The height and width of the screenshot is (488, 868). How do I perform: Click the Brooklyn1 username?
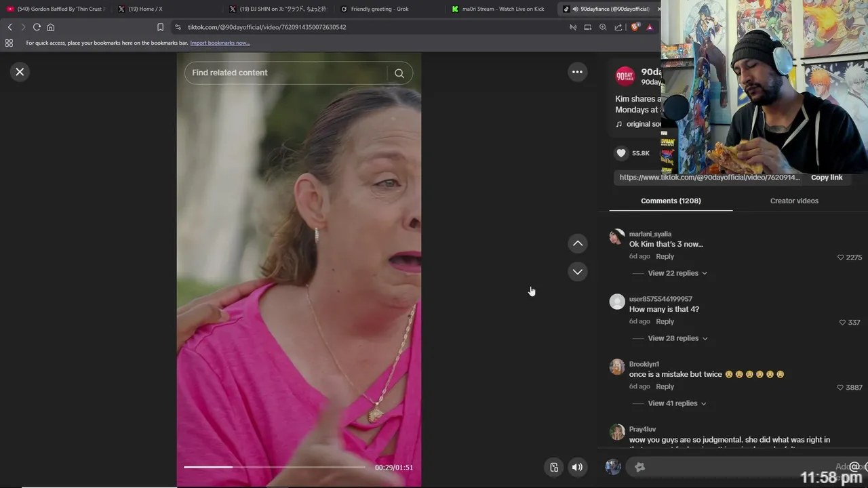[644, 364]
